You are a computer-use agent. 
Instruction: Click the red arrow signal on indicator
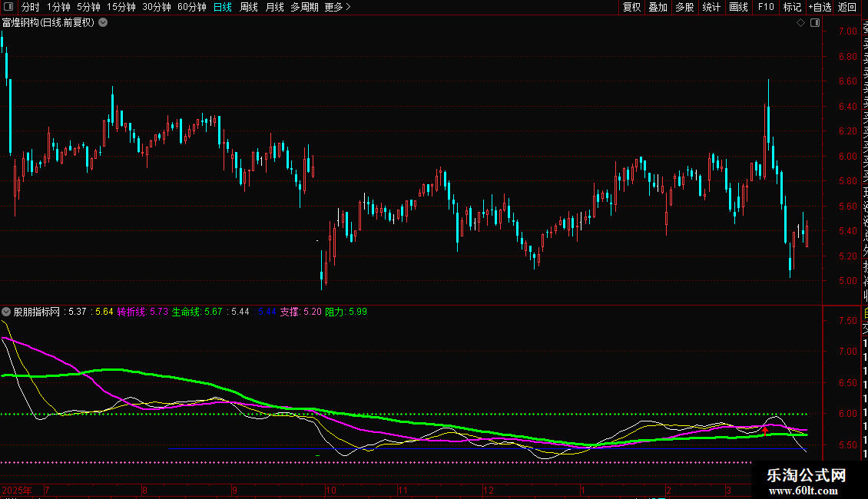765,431
